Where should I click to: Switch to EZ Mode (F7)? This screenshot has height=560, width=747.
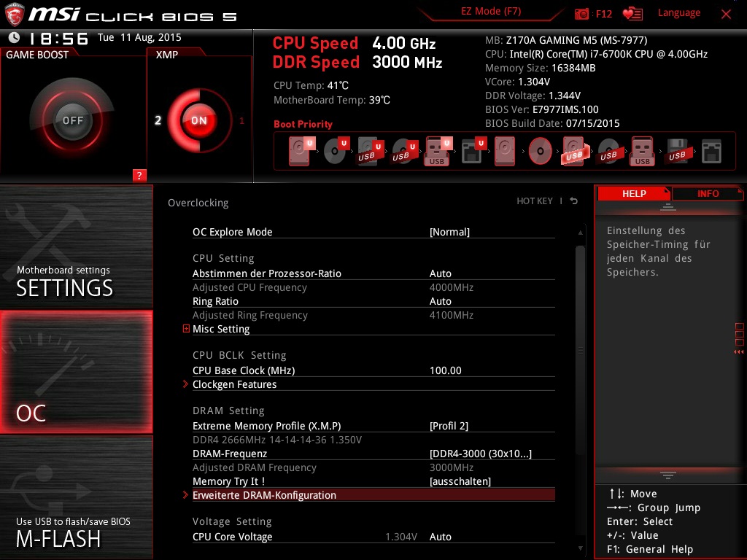tap(491, 12)
